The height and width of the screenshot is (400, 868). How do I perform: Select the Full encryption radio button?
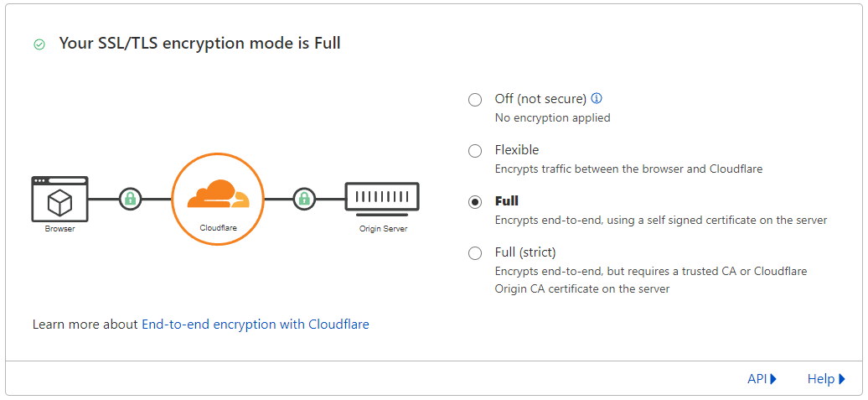475,202
